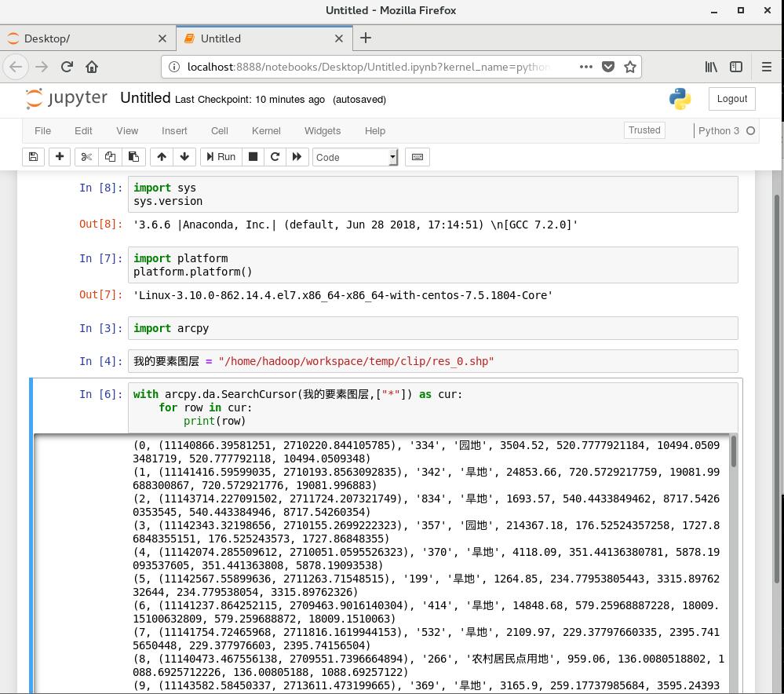Screen dimensions: 784x694
Task: Toggle the tracking protection shield
Action: 608,67
